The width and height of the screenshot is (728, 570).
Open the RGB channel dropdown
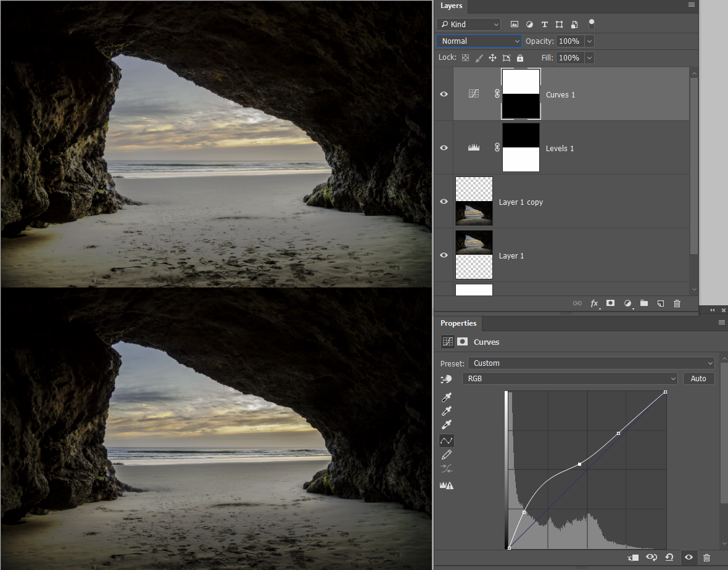click(569, 379)
